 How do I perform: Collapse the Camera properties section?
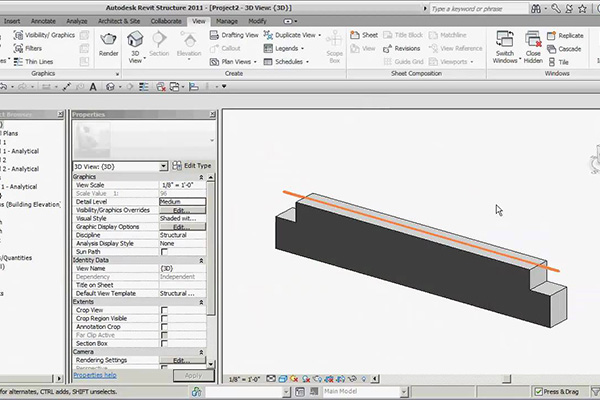(x=201, y=352)
